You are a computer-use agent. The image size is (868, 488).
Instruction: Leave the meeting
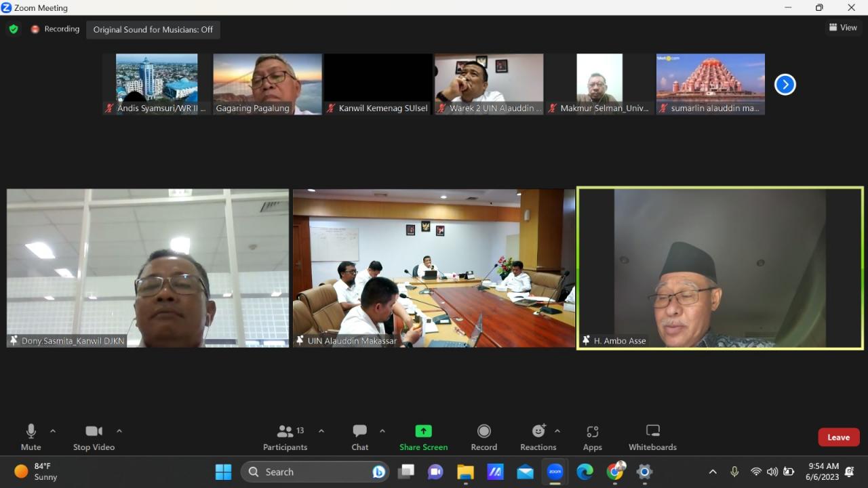click(x=838, y=437)
